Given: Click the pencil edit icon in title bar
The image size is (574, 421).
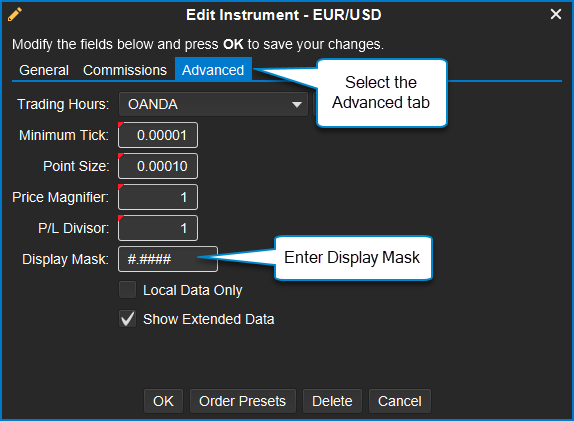Looking at the screenshot, I should 15,15.
